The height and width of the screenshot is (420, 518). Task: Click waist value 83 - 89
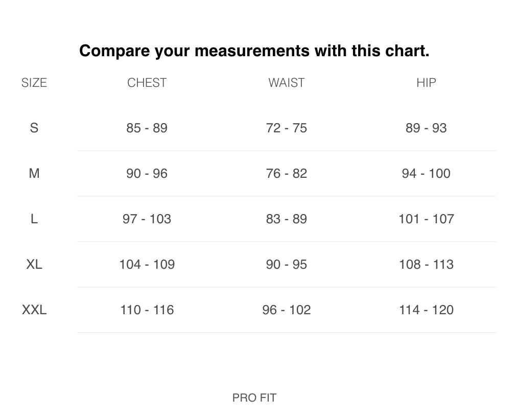pos(286,219)
